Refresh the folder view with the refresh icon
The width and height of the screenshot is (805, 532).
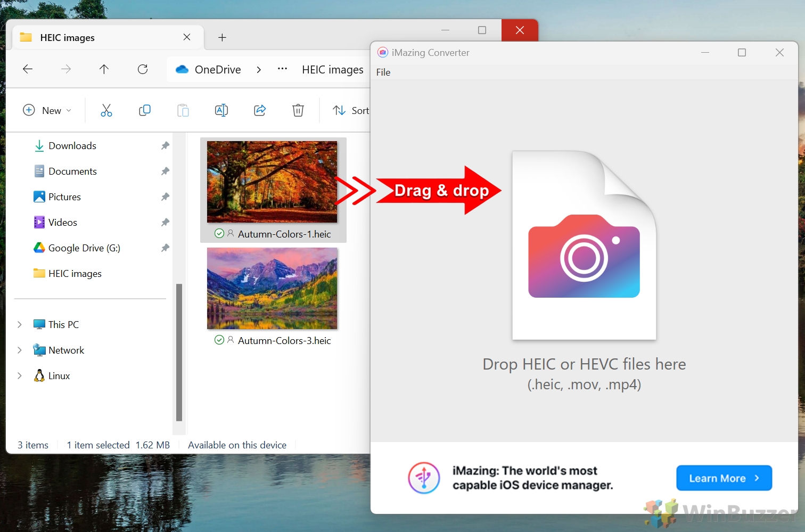(x=143, y=69)
